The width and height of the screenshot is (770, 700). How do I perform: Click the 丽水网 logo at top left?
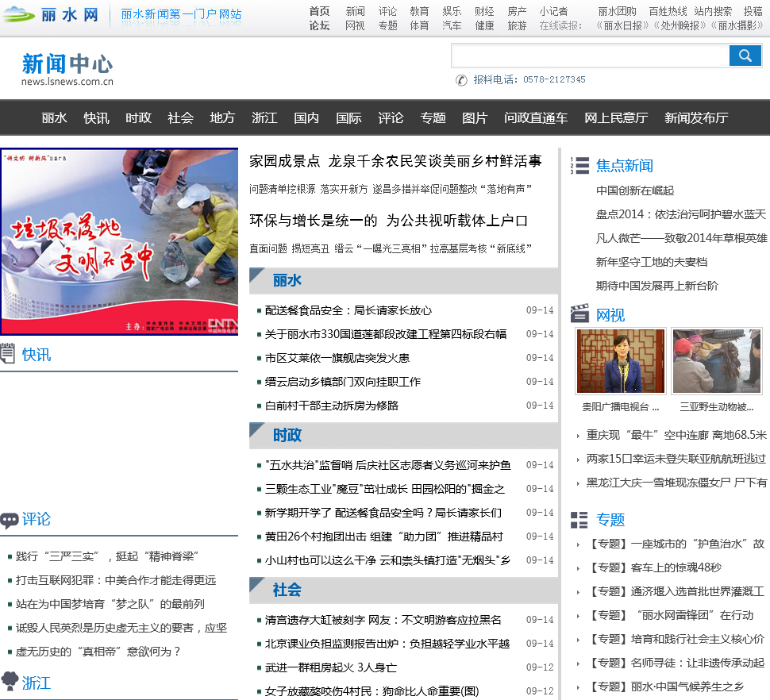51,15
